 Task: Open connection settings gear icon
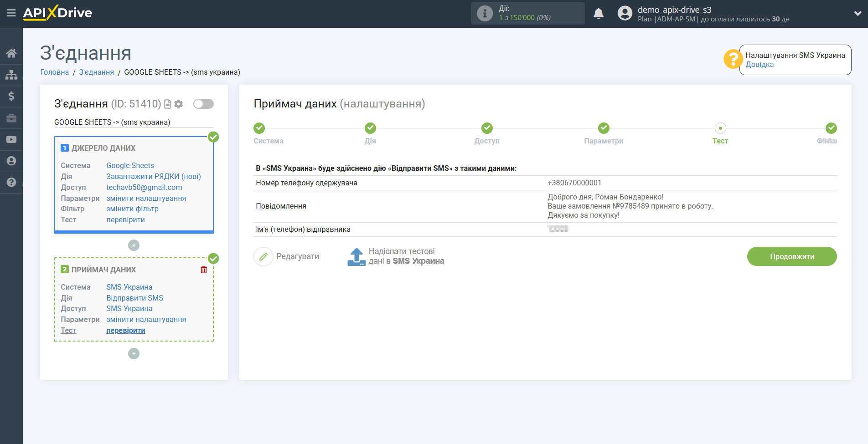click(179, 104)
